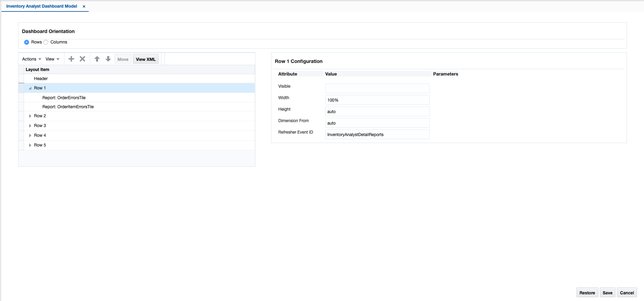Select the Row 3 layout item
The image size is (644, 301).
click(139, 126)
